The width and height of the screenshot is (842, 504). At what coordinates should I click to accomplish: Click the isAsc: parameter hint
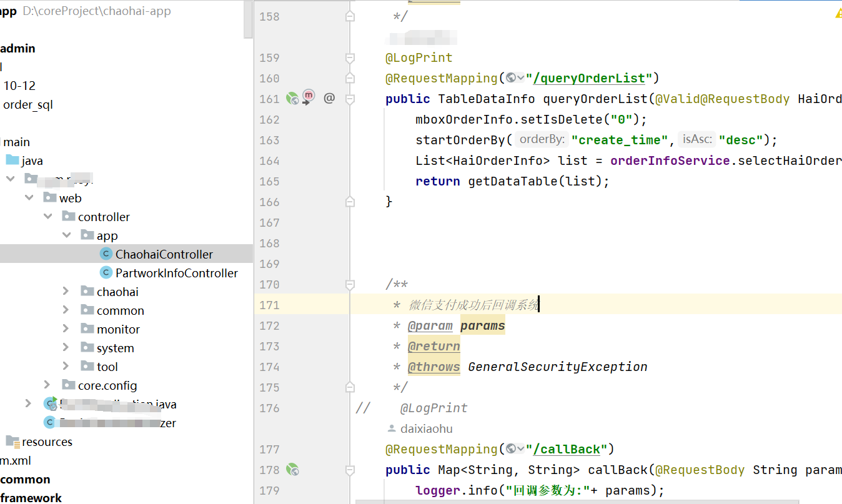click(698, 140)
